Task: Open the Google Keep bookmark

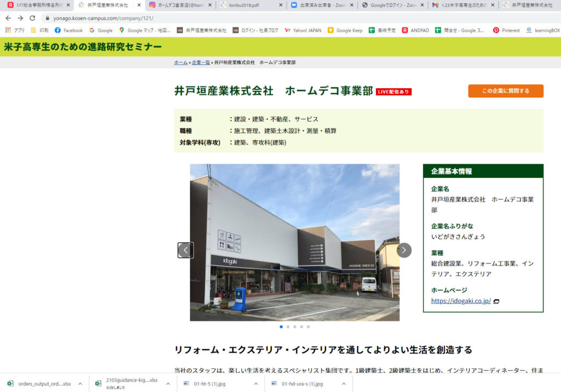Action: click(x=345, y=31)
